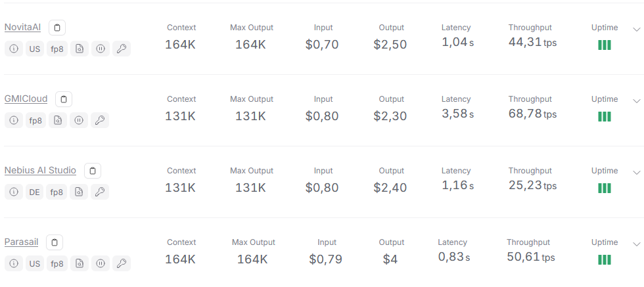Expand the Parasail provider row chevron

pyautogui.click(x=637, y=244)
